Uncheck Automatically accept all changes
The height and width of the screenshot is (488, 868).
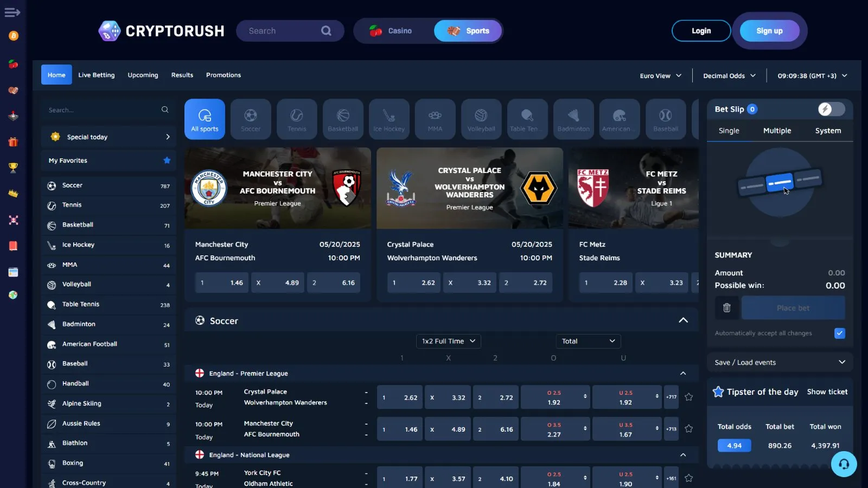point(839,333)
